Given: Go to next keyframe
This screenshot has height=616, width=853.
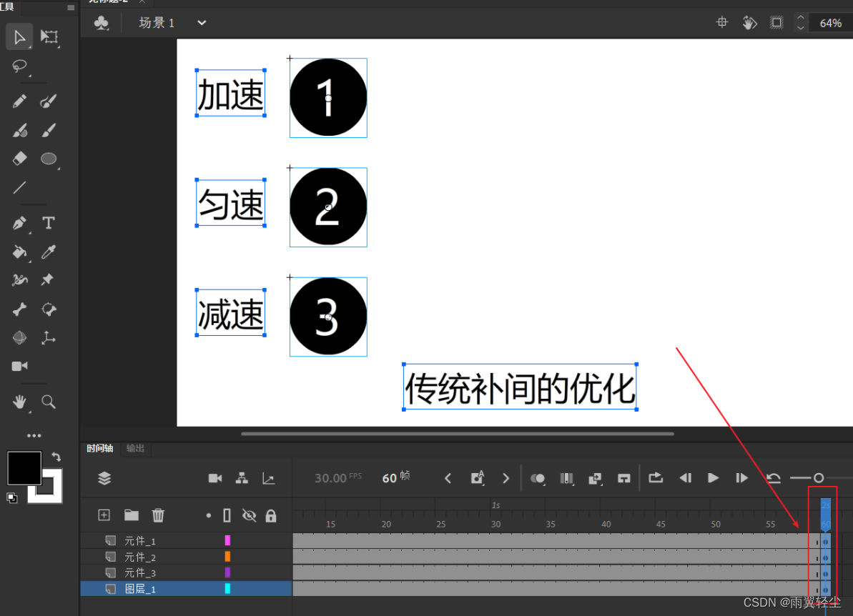Looking at the screenshot, I should click(506, 479).
